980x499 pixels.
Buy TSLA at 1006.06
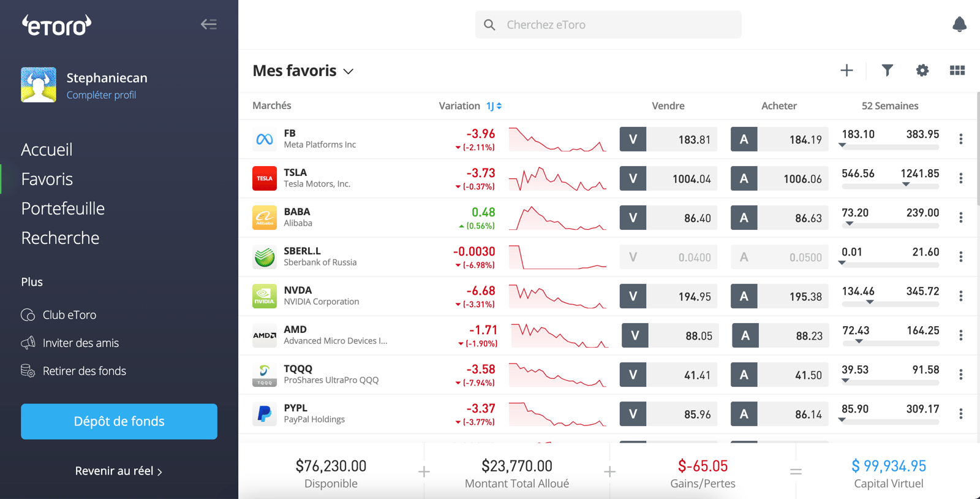780,178
